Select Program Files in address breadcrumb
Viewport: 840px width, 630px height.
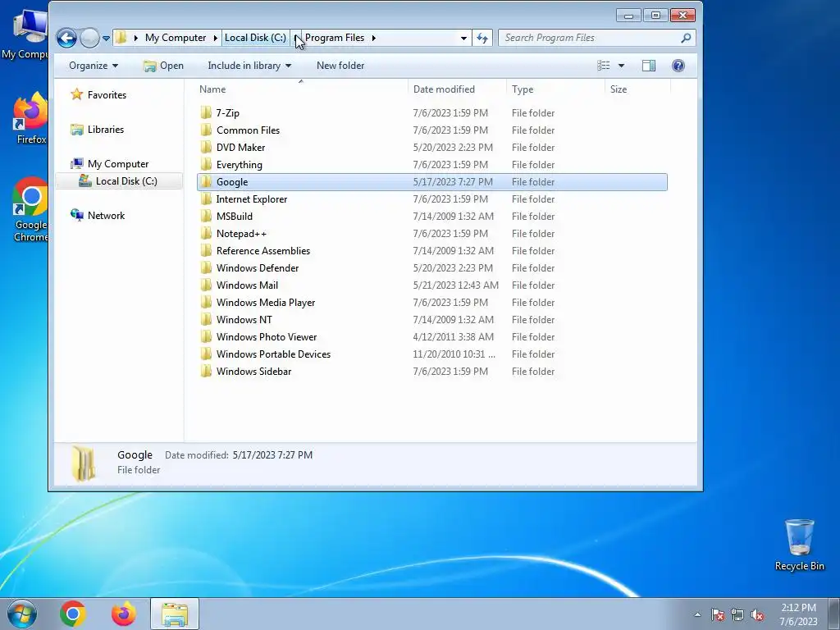coord(335,38)
